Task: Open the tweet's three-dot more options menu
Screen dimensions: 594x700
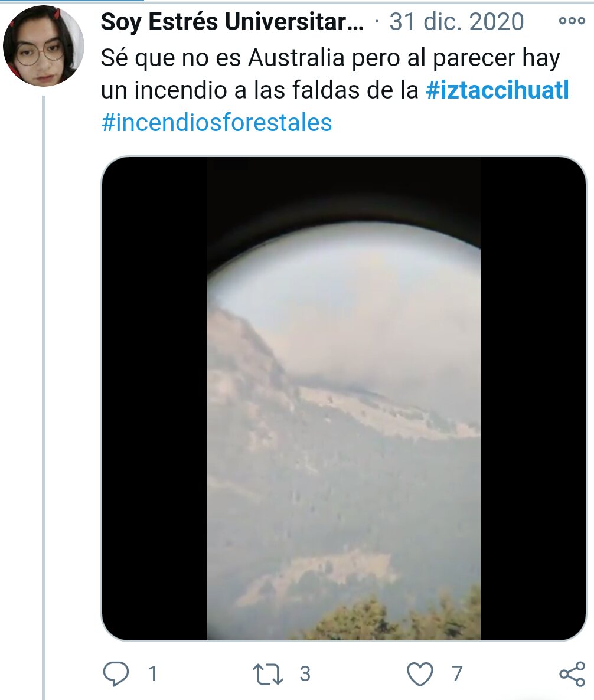Action: point(572,21)
